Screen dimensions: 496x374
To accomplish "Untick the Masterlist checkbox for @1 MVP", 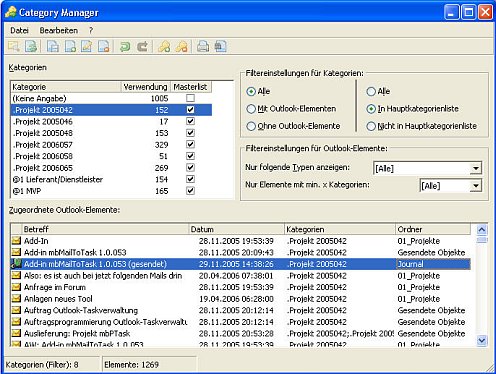I will [190, 191].
